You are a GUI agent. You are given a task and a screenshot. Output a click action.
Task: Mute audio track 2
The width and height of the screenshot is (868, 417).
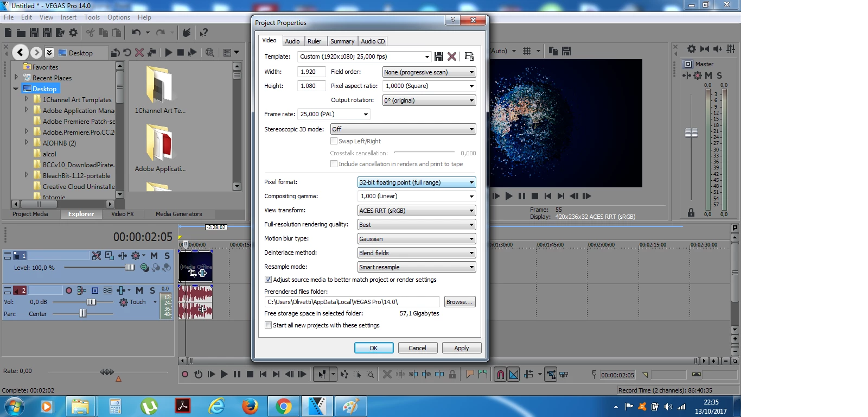(139, 290)
